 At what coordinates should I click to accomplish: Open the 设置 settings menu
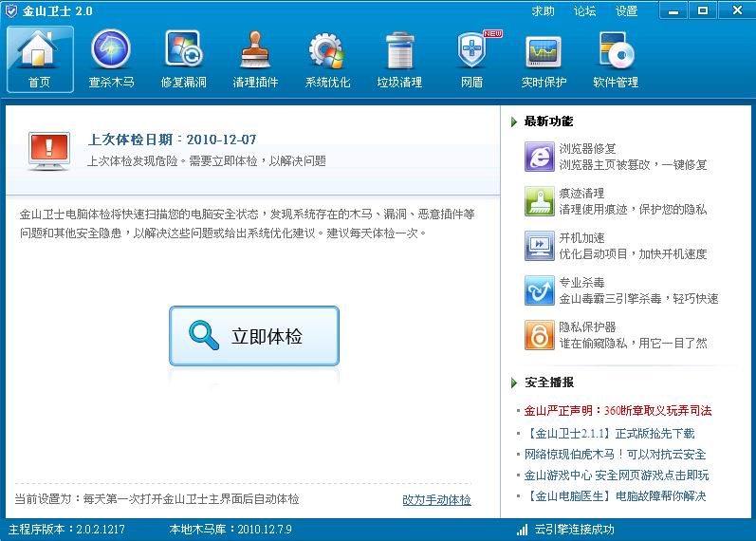point(626,11)
